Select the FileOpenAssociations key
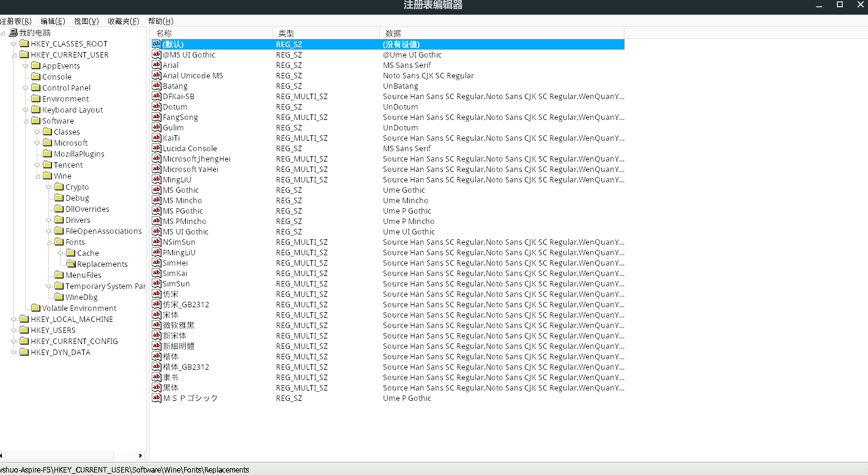 tap(103, 231)
